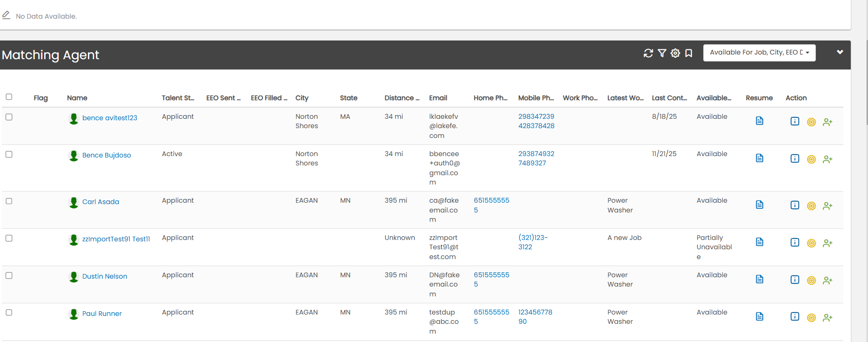This screenshot has height=342, width=868.
Task: Open resume document for bence avitest123
Action: [x=760, y=121]
